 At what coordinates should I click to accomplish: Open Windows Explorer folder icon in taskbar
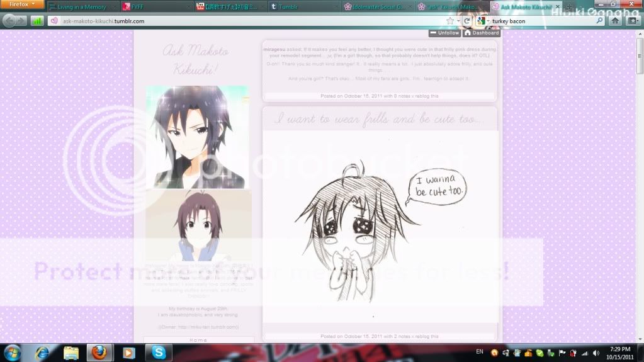(x=71, y=353)
